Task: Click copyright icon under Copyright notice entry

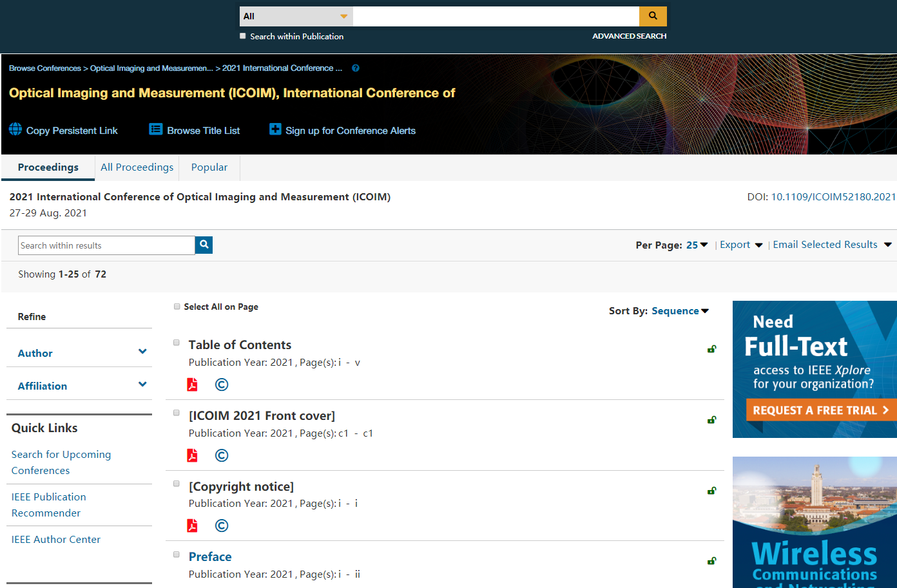Action: pos(222,526)
